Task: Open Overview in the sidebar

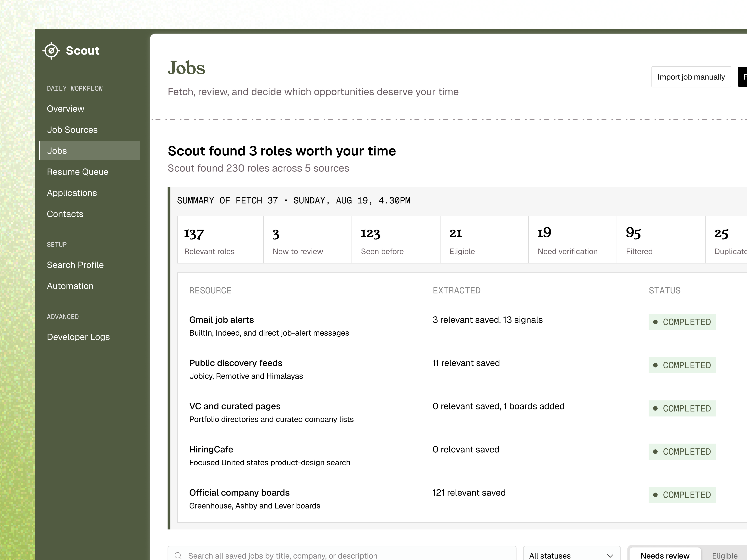Action: coord(66,109)
